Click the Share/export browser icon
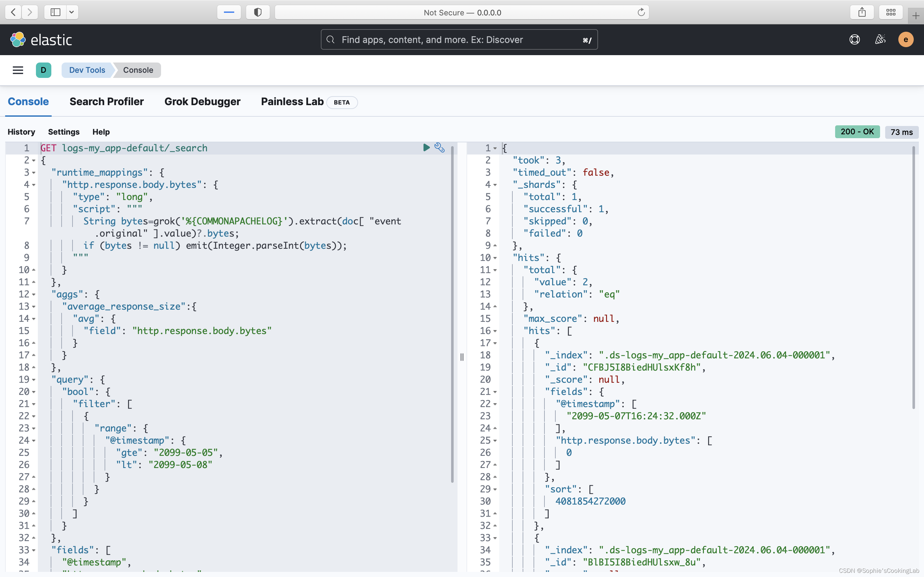This screenshot has height=577, width=924. click(x=862, y=12)
